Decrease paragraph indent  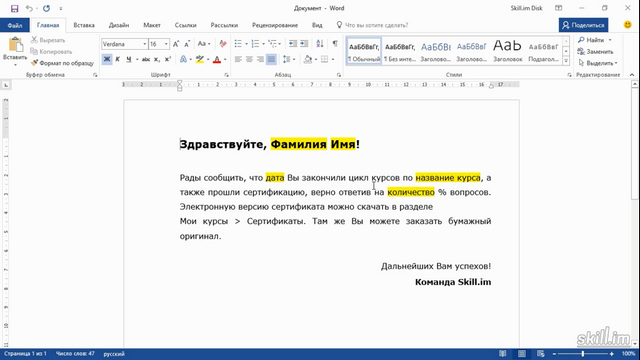tap(293, 44)
